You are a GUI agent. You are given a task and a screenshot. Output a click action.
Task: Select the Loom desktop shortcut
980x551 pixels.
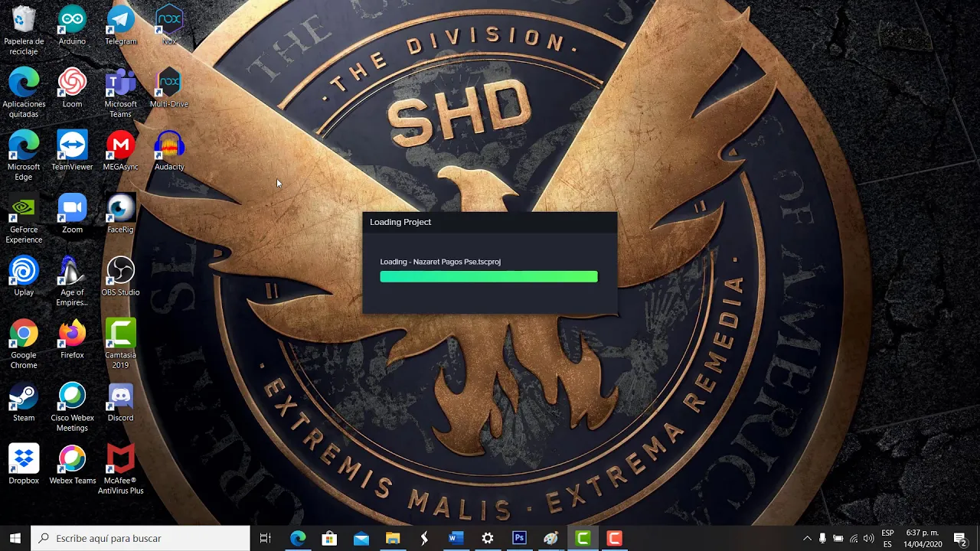tap(72, 88)
